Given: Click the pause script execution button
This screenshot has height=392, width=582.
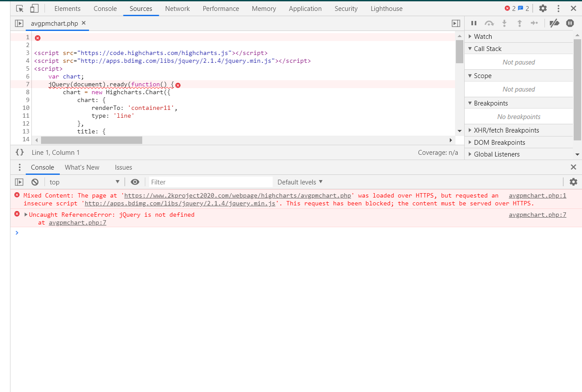Looking at the screenshot, I should [474, 23].
